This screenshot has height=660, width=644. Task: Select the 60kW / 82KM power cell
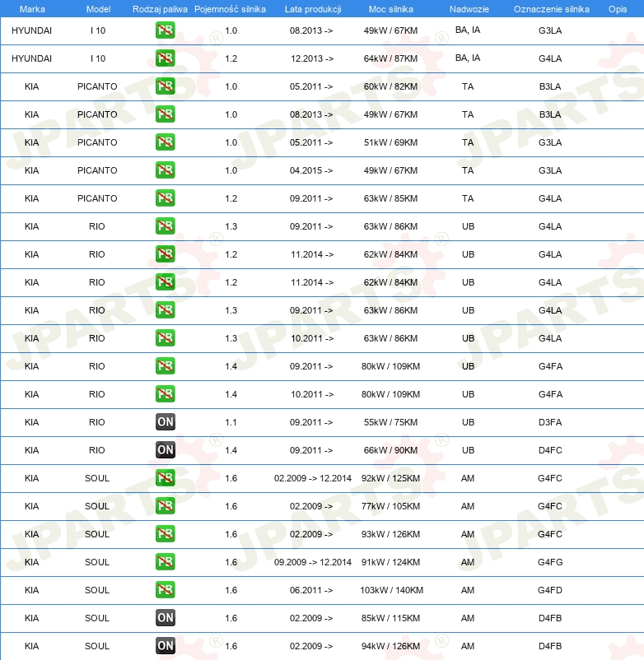coord(391,86)
